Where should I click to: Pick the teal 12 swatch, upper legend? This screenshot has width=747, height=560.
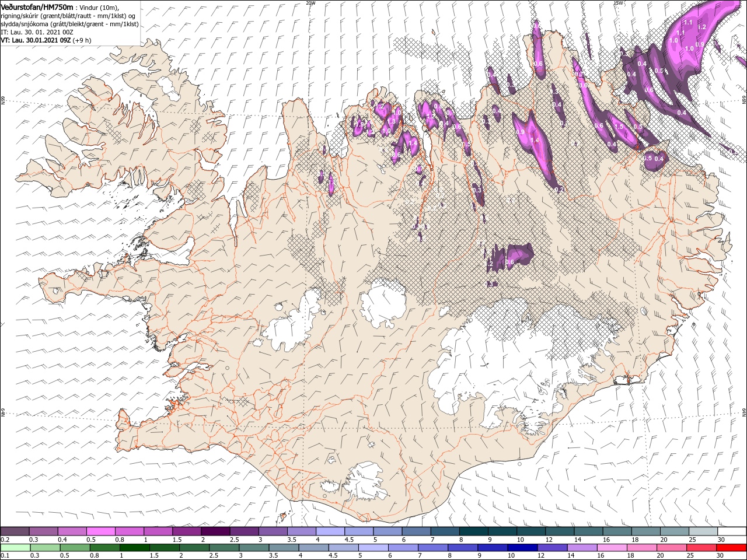pyautogui.click(x=559, y=531)
